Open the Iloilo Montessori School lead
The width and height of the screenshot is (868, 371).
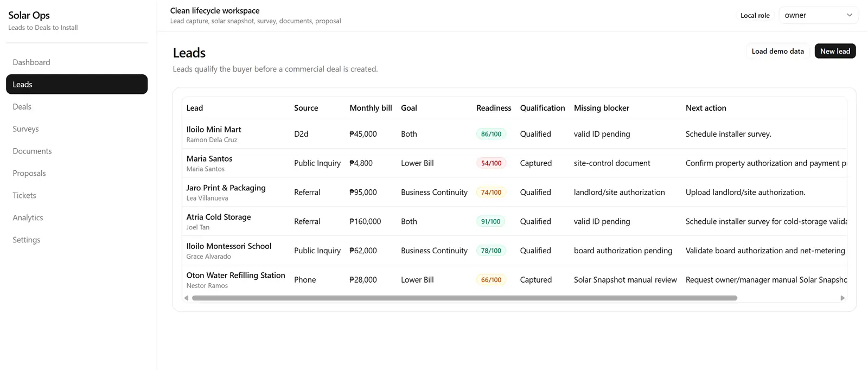[x=229, y=246]
